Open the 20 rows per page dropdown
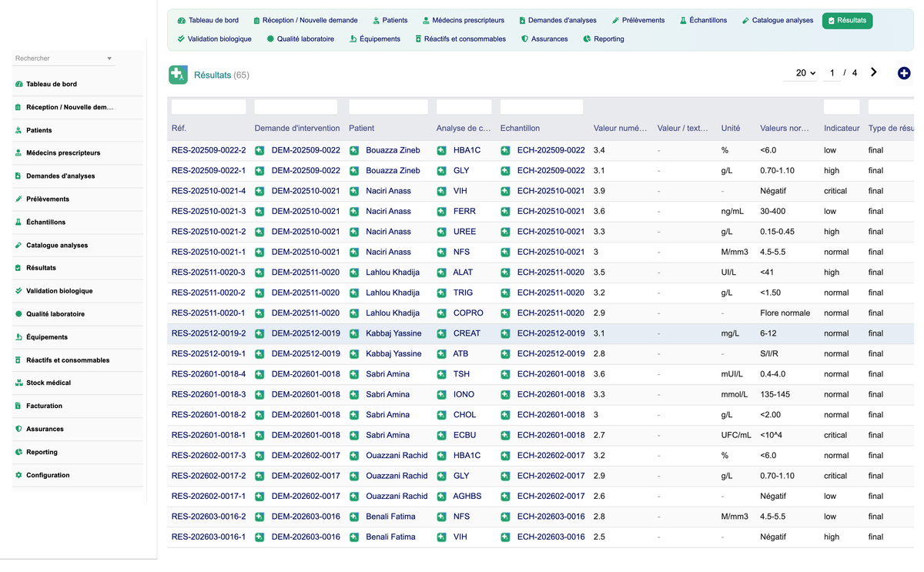This screenshot has width=924, height=572. click(805, 72)
